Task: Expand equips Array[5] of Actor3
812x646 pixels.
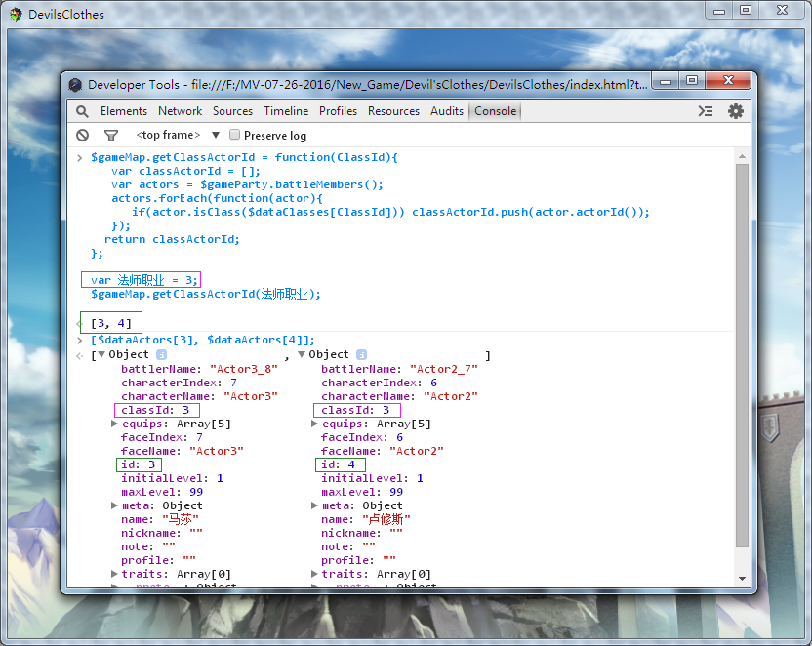Action: pyautogui.click(x=114, y=424)
